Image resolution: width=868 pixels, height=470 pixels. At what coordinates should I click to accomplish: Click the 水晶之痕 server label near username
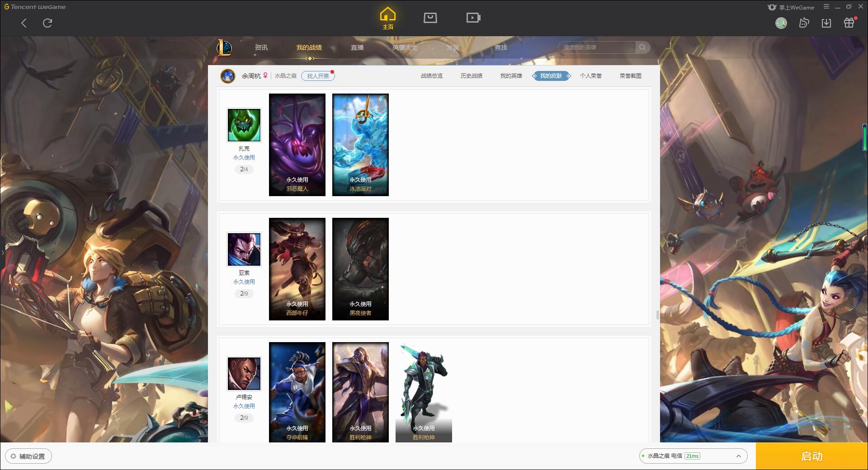(x=286, y=76)
